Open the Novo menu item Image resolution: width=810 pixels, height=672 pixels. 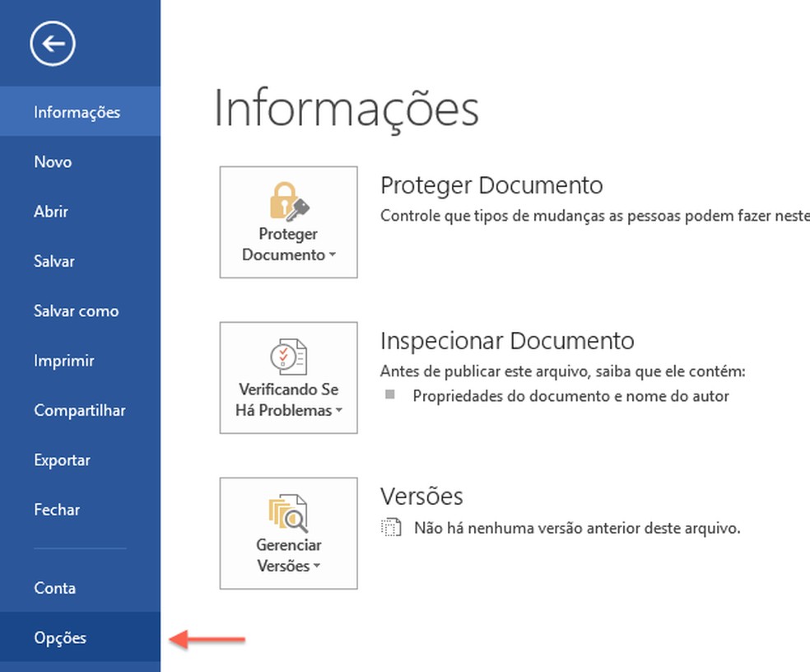(x=80, y=161)
